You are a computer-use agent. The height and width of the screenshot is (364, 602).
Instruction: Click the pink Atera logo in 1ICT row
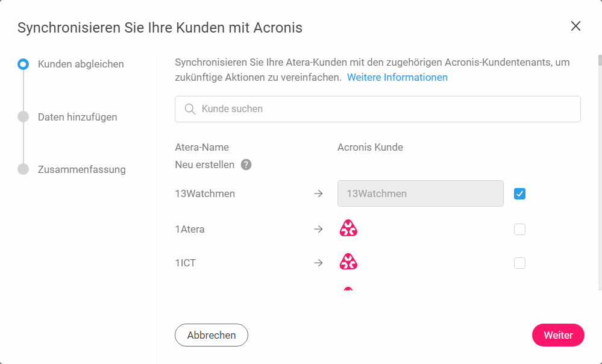(x=349, y=262)
